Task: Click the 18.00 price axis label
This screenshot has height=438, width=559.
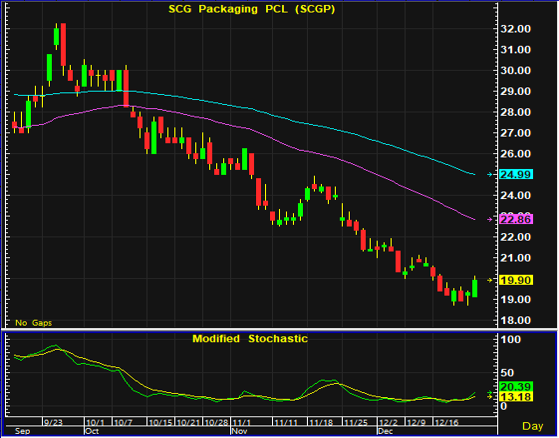Action: [515, 320]
